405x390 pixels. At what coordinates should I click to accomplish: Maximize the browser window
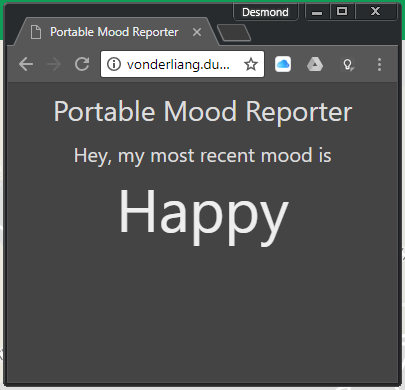[342, 12]
